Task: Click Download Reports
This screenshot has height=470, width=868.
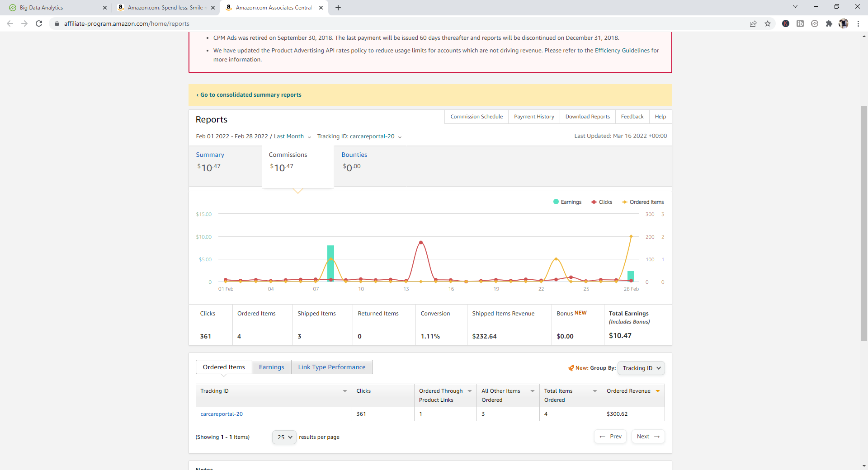Action: coord(587,117)
